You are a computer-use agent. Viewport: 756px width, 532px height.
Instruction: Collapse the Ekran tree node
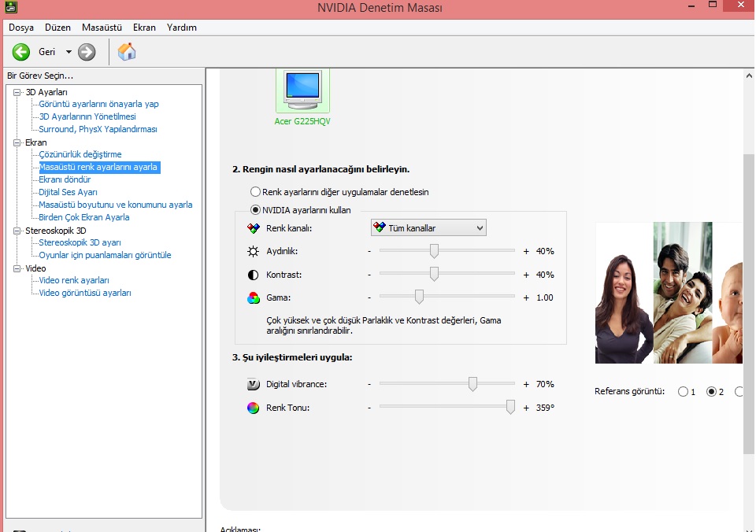(x=17, y=142)
